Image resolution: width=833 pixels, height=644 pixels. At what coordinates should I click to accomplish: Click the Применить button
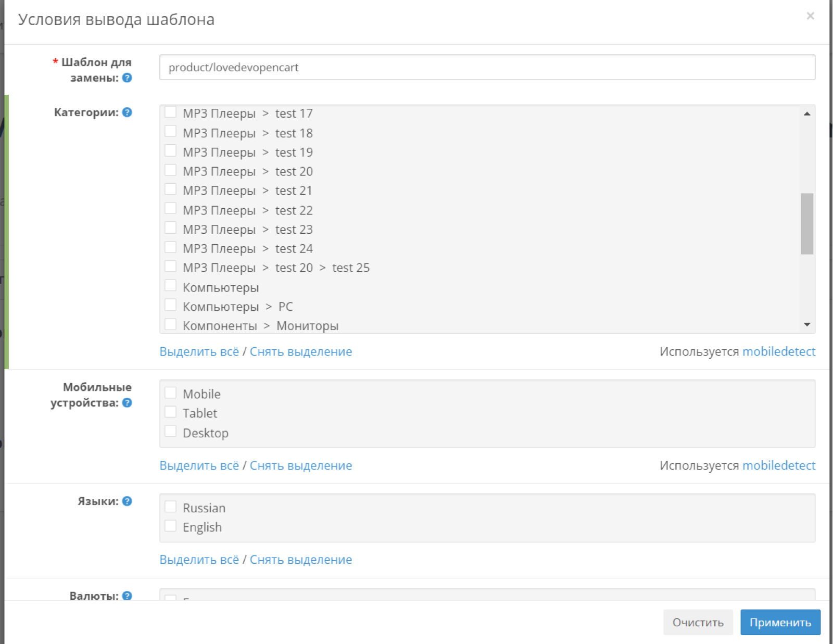[780, 622]
